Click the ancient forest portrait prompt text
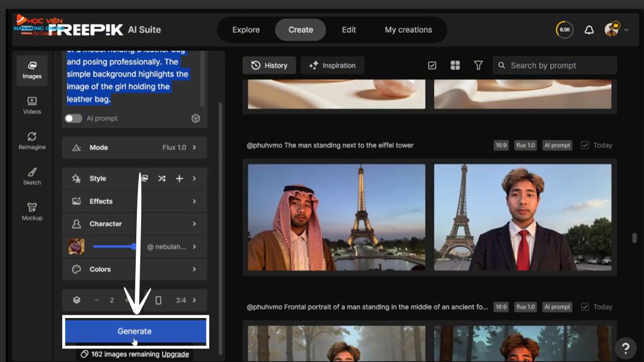Image resolution: width=644 pixels, height=362 pixels. (x=368, y=307)
